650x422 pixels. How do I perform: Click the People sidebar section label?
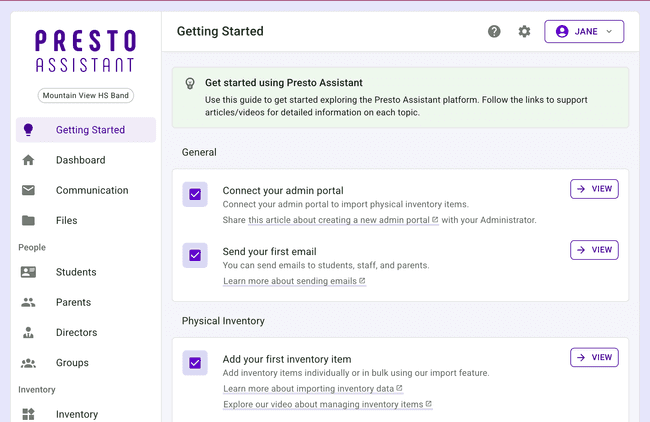32,247
